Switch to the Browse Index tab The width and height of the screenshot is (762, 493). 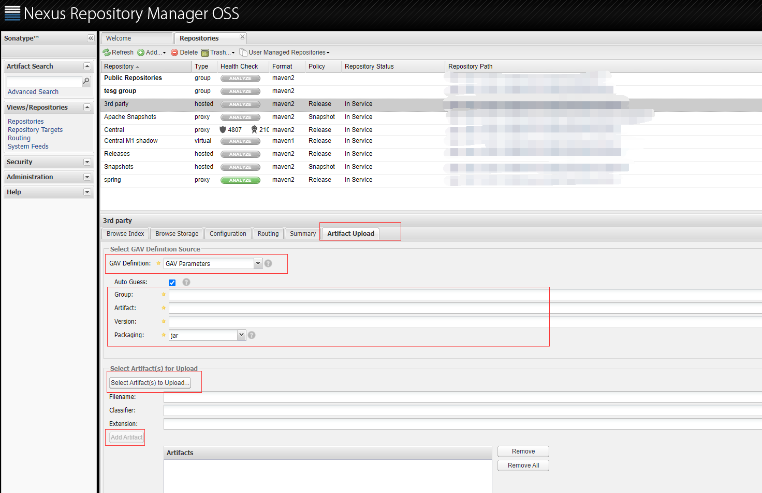tap(125, 234)
